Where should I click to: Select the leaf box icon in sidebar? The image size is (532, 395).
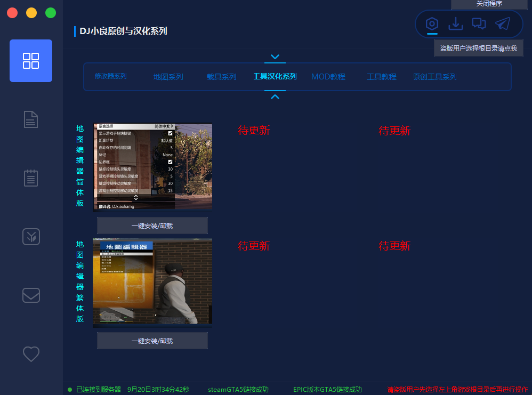pos(31,236)
